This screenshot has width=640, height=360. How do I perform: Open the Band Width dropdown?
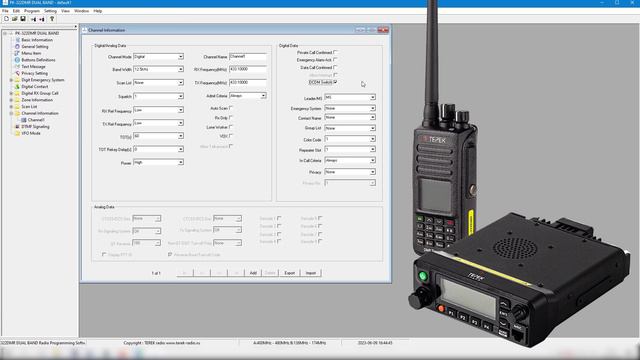tap(180, 69)
